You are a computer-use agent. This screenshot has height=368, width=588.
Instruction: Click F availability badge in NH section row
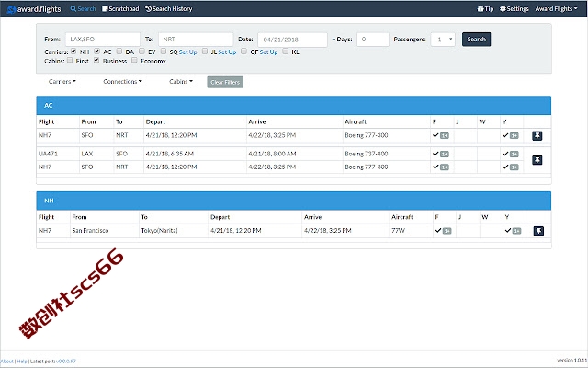(x=447, y=231)
